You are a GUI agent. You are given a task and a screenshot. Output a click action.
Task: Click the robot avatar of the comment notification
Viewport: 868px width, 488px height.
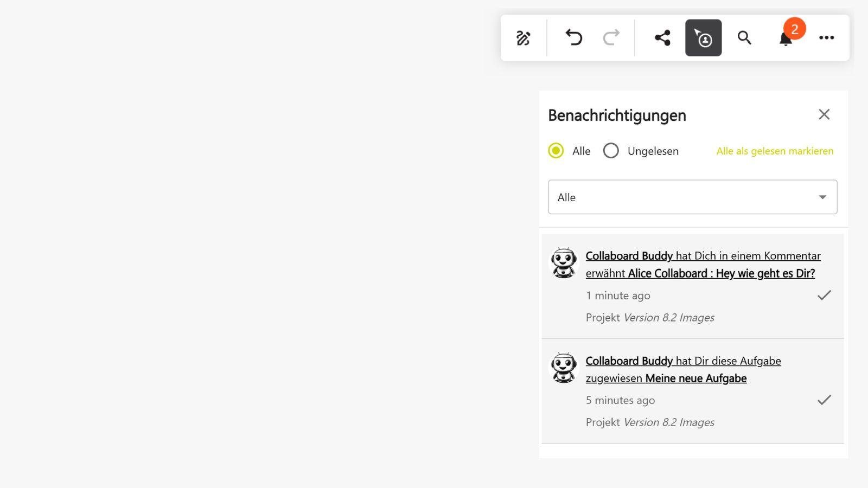coord(564,263)
